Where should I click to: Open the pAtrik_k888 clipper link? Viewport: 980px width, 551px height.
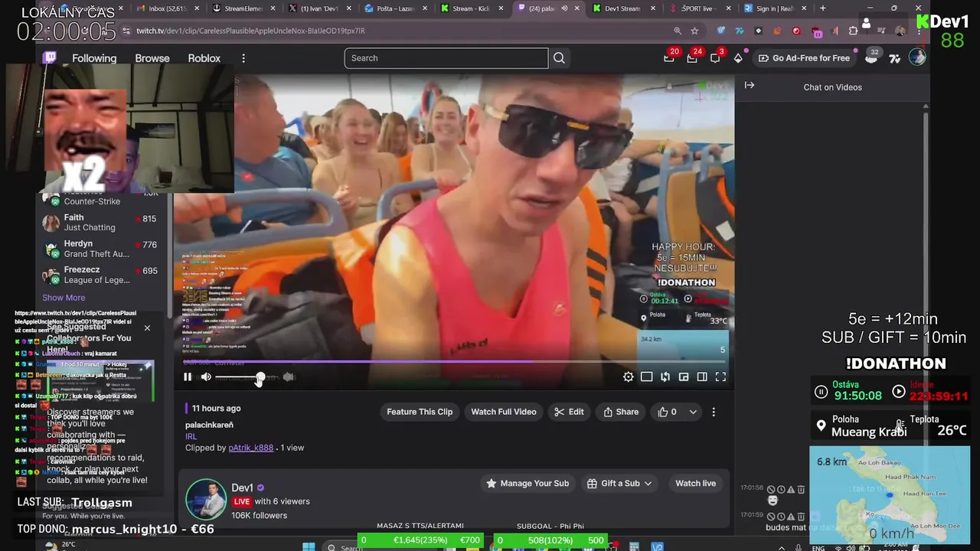click(251, 448)
